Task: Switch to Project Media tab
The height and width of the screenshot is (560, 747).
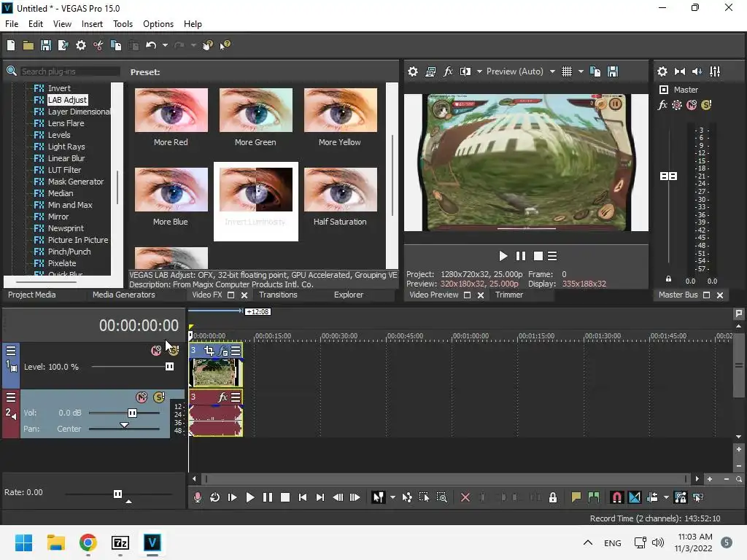Action: tap(31, 295)
